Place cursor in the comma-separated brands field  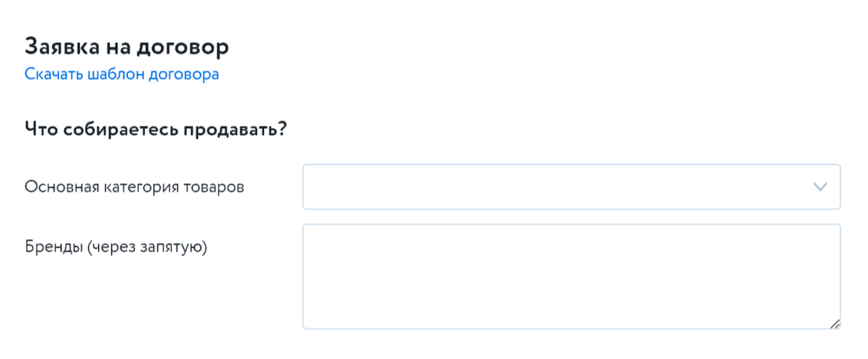571,276
